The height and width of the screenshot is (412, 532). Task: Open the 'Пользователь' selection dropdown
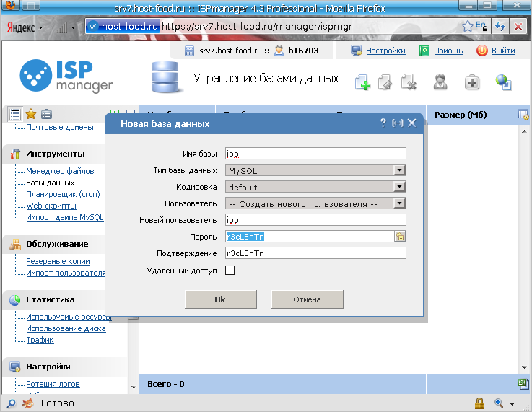coord(315,203)
